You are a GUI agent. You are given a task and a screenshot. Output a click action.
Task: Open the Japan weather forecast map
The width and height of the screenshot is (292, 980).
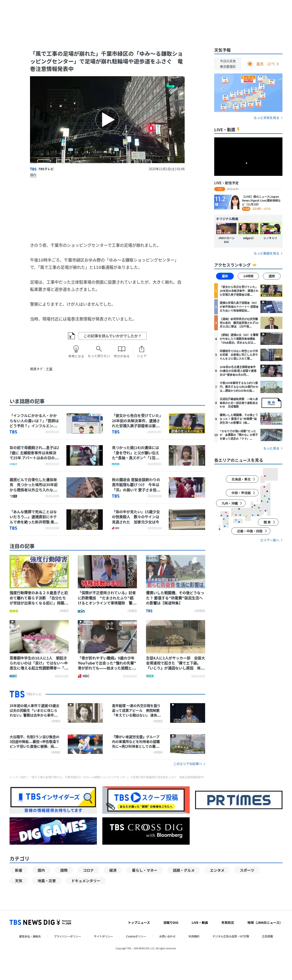pyautogui.click(x=248, y=93)
